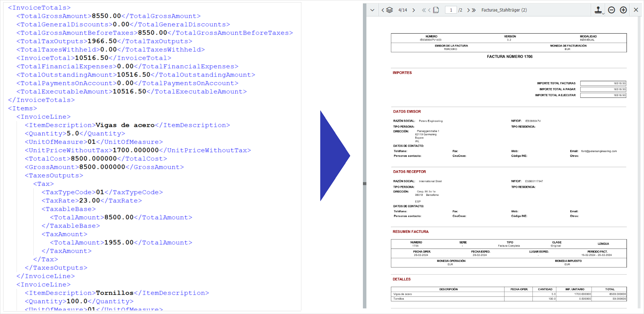Click the IMPORTE TOTAL FACTURAS value field
The height and width of the screenshot is (314, 644).
603,83
